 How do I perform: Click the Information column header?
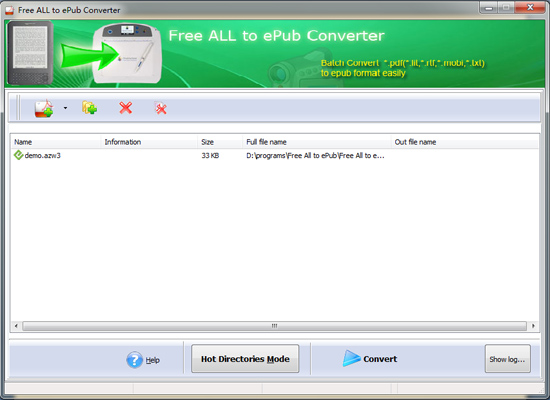click(149, 142)
